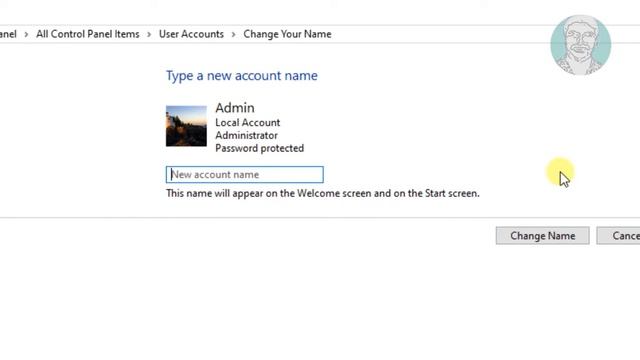Click the Welcome screen description text

(x=323, y=193)
